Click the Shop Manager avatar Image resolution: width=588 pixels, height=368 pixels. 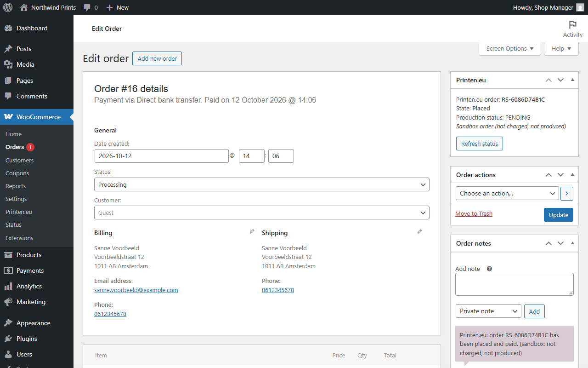pyautogui.click(x=580, y=7)
